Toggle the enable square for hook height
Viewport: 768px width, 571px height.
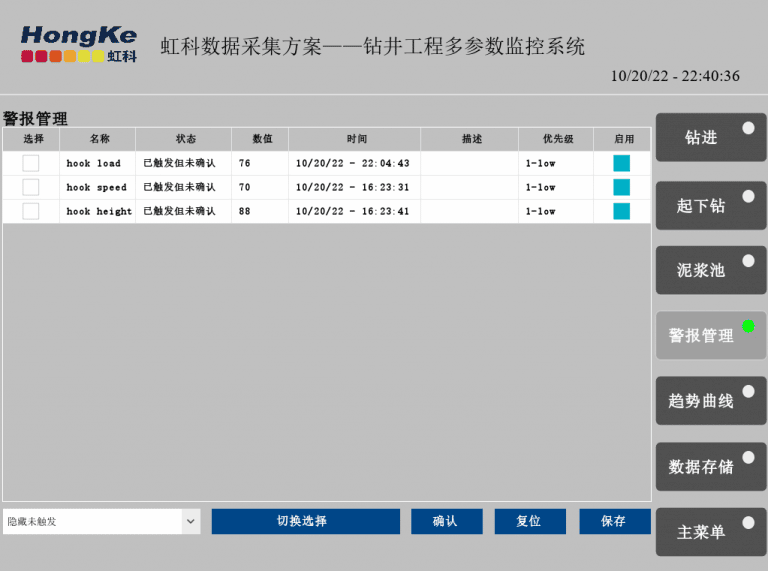coord(622,211)
